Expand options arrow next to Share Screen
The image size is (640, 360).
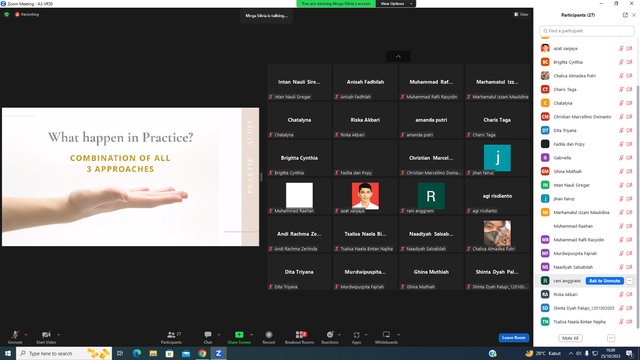point(251,335)
